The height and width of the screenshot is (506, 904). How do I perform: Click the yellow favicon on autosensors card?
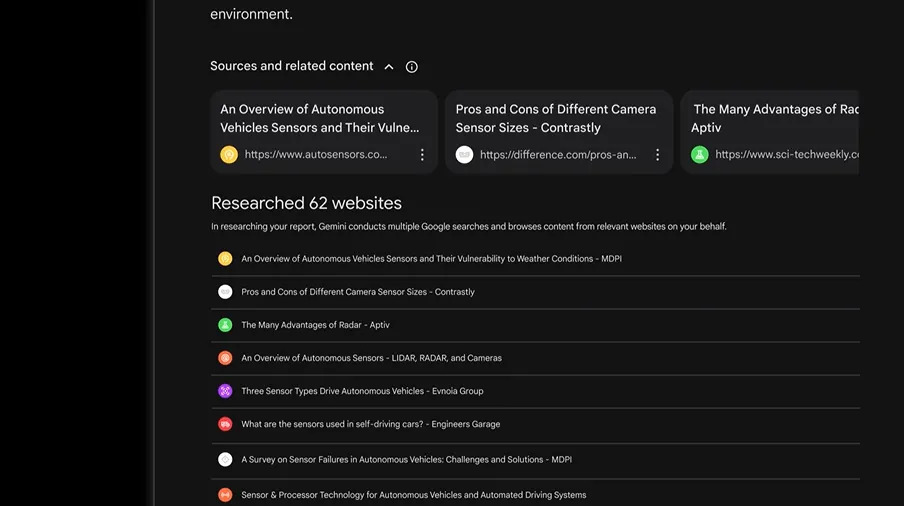[x=229, y=155]
